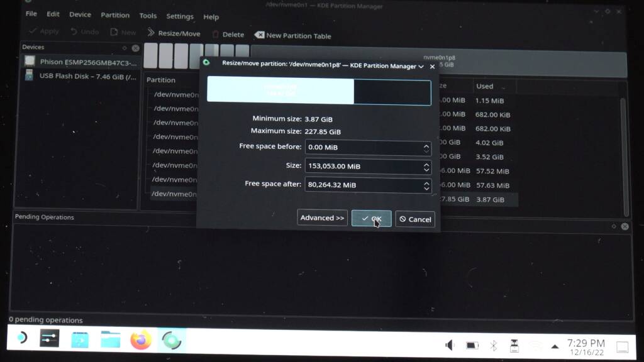Launch Firefox from the taskbar
This screenshot has height=362, width=644.
(141, 341)
